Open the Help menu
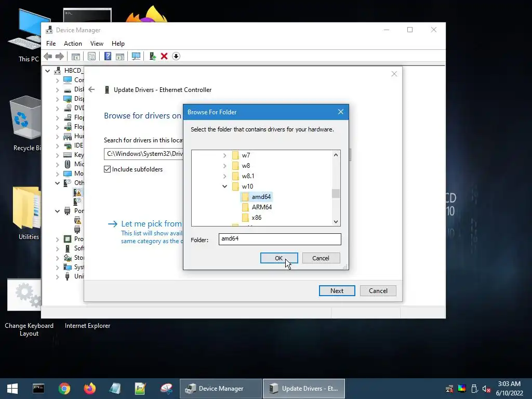This screenshot has height=399, width=532. pyautogui.click(x=118, y=44)
